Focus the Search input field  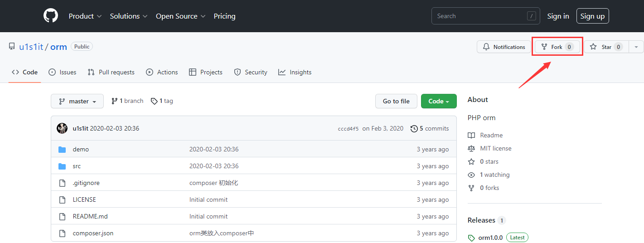tap(486, 16)
